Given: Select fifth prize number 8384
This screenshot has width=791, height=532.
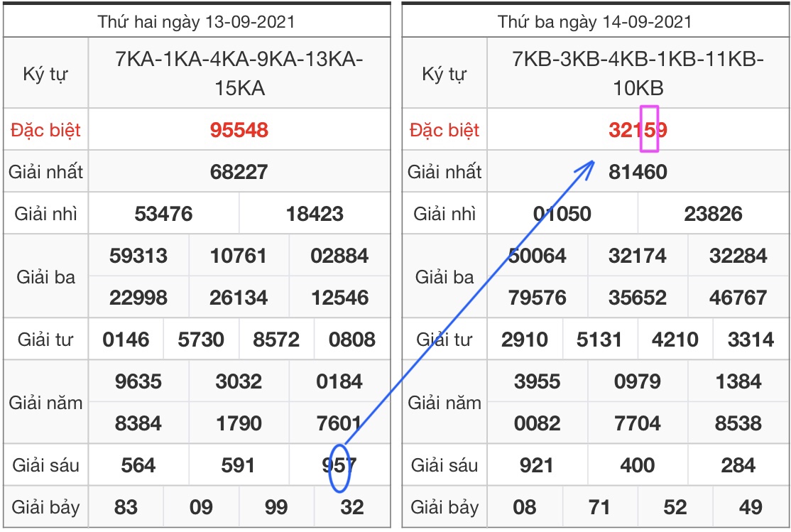Looking at the screenshot, I should [x=138, y=424].
